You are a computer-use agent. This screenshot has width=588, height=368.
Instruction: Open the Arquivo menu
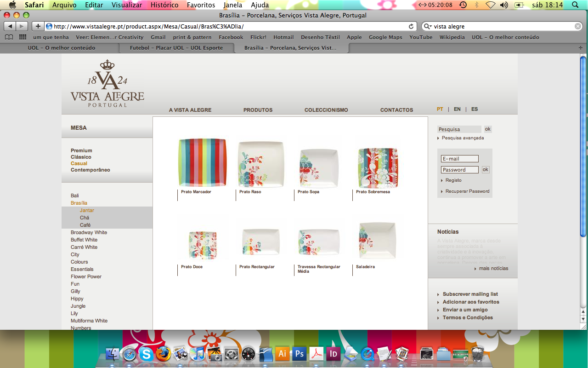coord(64,5)
